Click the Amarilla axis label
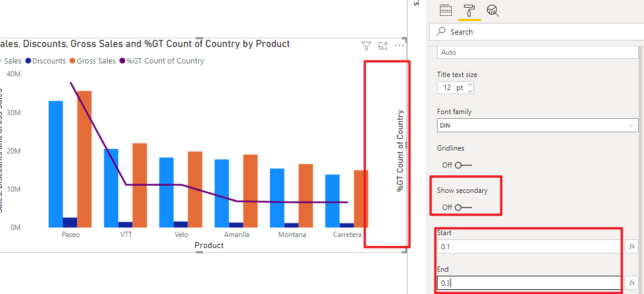Screen dimensions: 644x294 (x=236, y=235)
